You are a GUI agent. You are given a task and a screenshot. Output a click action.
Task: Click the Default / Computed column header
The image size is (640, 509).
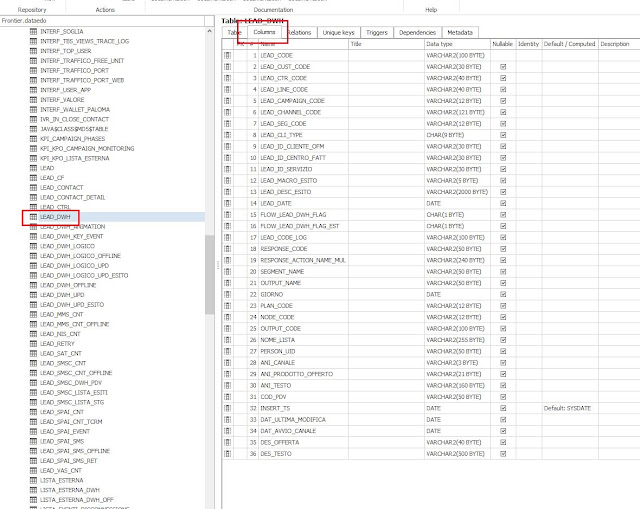click(570, 44)
